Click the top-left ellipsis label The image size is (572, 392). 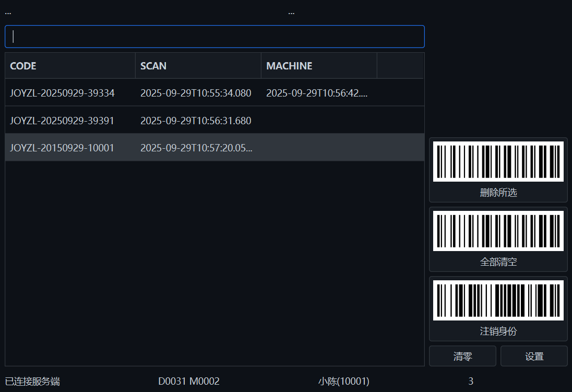coord(8,13)
